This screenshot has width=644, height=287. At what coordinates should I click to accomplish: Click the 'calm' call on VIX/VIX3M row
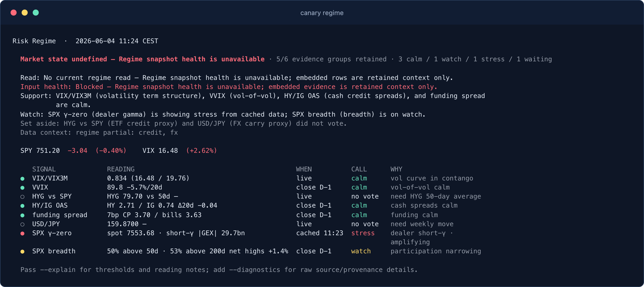tap(359, 178)
